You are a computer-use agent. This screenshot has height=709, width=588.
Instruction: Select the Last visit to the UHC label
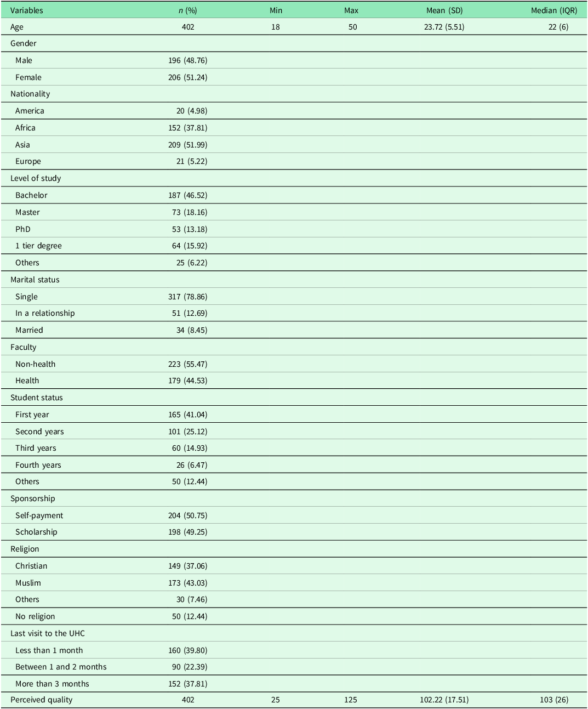click(x=48, y=633)
